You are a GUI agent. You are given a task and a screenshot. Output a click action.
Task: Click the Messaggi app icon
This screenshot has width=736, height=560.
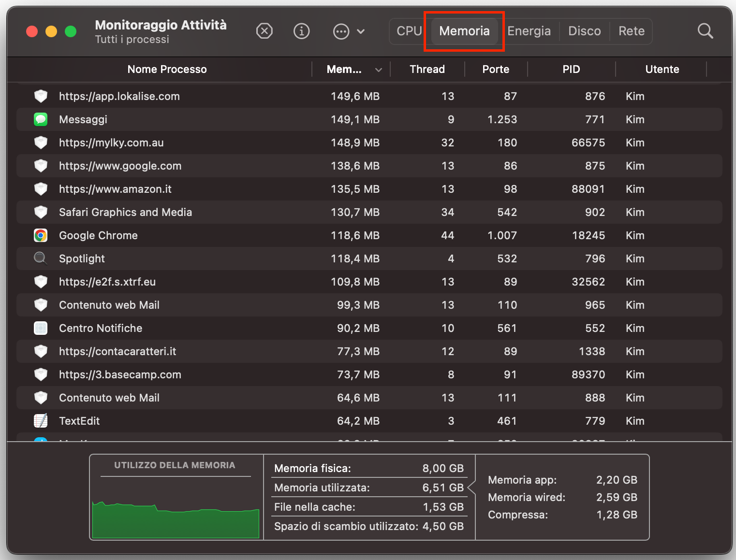[41, 119]
